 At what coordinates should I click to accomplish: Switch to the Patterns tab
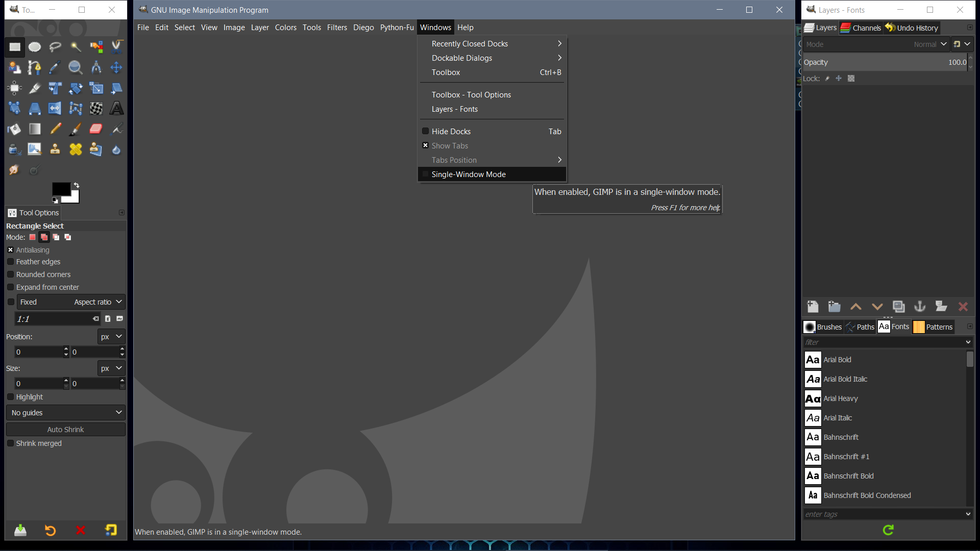click(933, 327)
